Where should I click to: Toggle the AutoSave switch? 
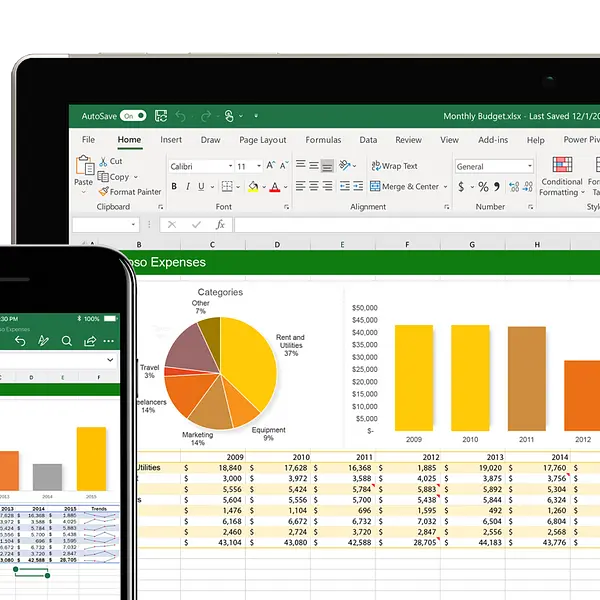point(133,116)
